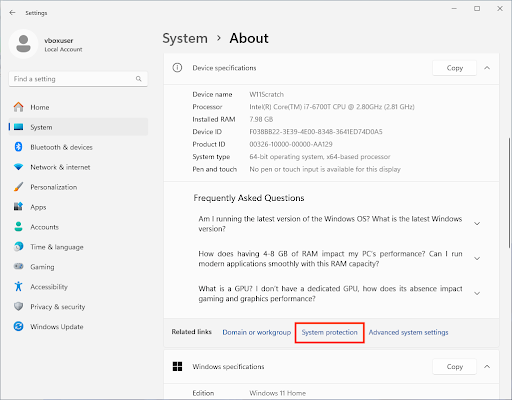Click the System monitor icon in sidebar

(x=19, y=127)
